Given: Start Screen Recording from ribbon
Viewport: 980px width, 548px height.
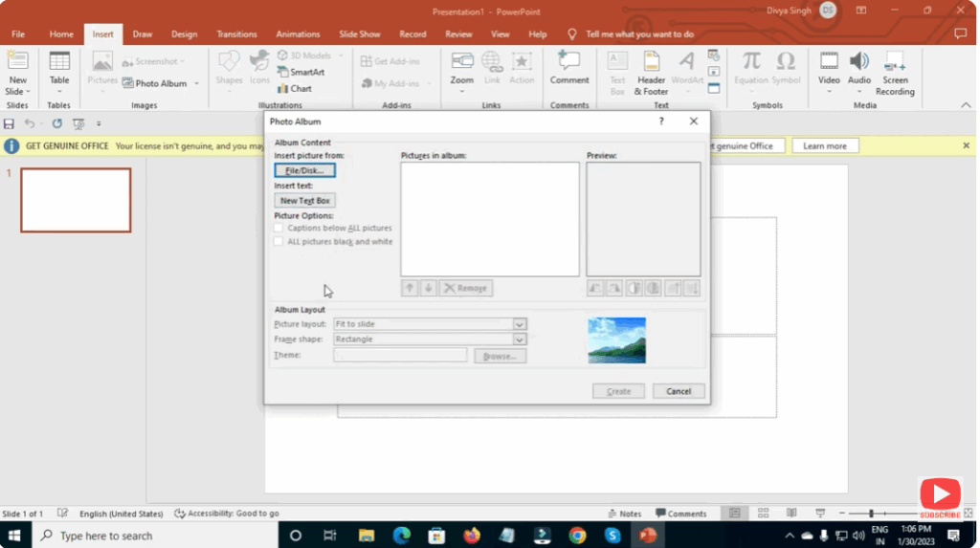Looking at the screenshot, I should pos(895,61).
